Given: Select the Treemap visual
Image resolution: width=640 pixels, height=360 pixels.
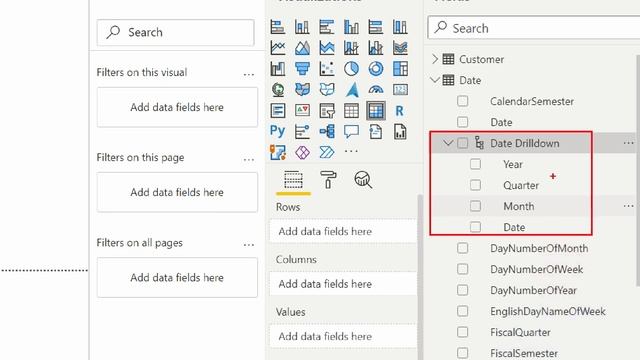Looking at the screenshot, I should pos(400,69).
